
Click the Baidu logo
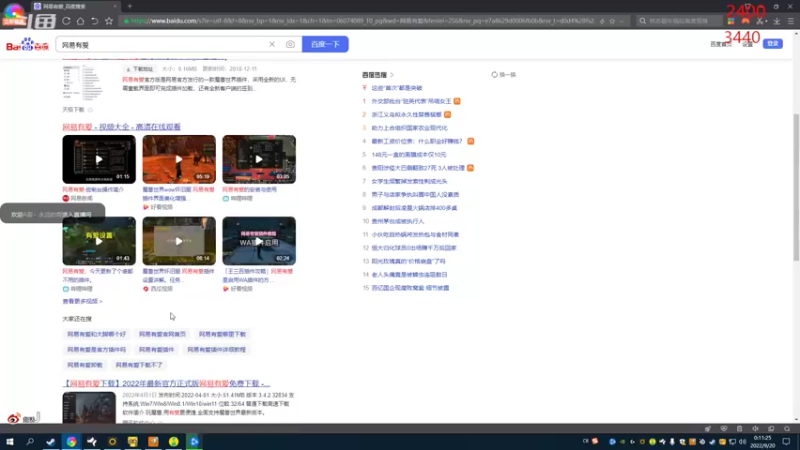pyautogui.click(x=27, y=45)
